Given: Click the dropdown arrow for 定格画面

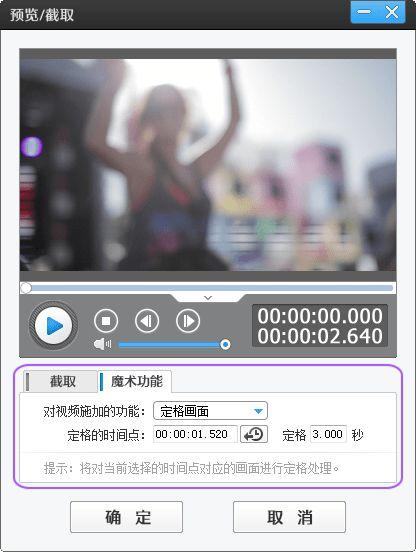Looking at the screenshot, I should (x=258, y=411).
